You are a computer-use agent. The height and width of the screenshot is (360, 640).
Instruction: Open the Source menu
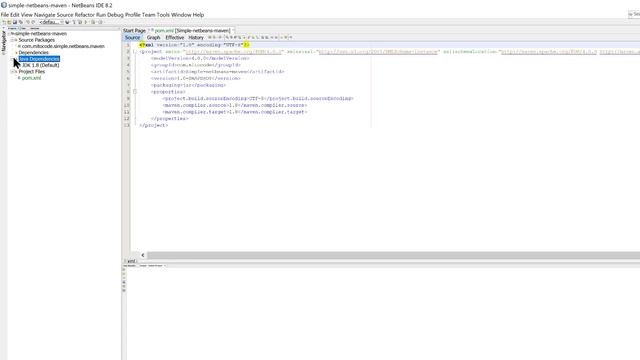tap(65, 15)
